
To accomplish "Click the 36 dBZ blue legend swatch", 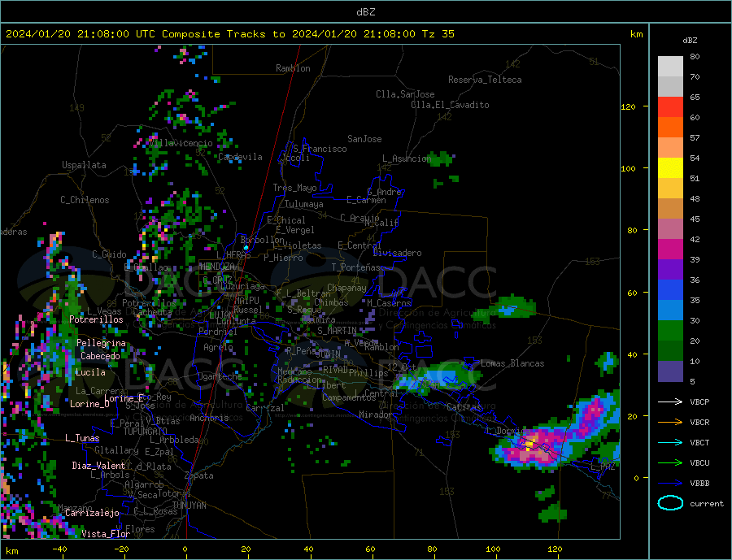I will pos(670,290).
